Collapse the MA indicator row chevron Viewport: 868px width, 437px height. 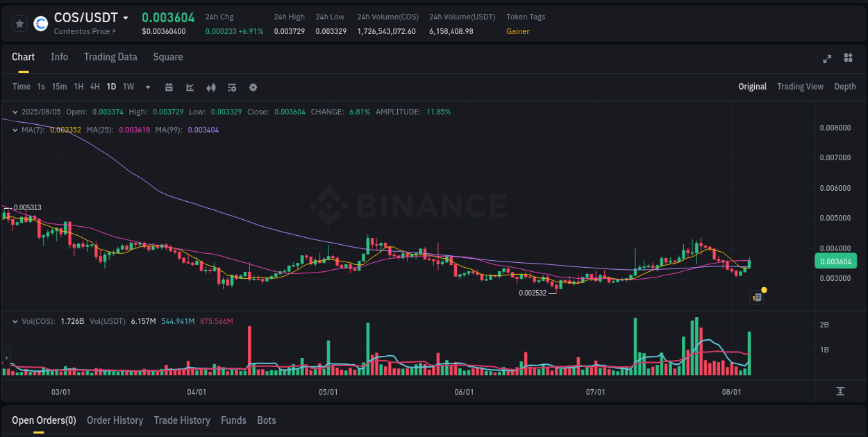(14, 130)
